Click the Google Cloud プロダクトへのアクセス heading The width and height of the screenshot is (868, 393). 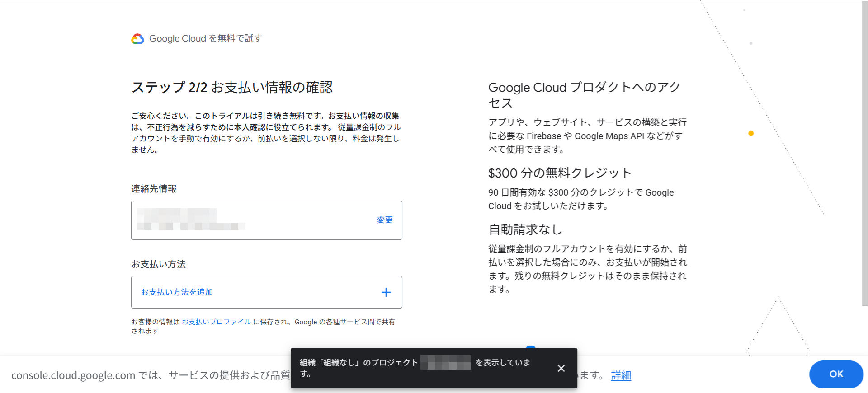[x=584, y=95]
